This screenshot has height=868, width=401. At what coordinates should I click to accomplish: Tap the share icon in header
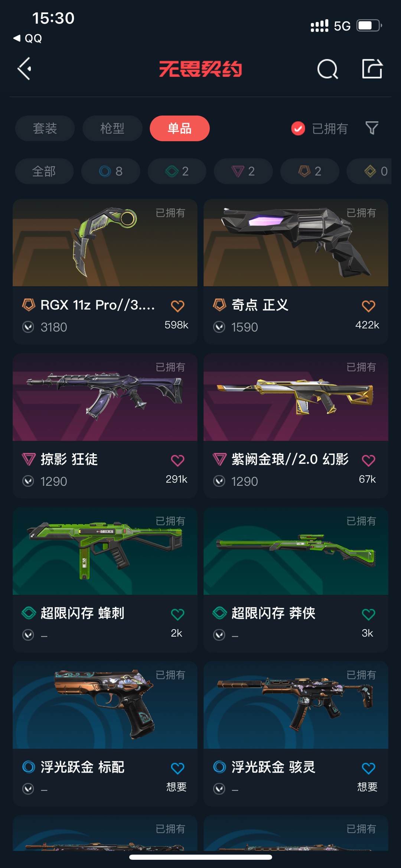pos(372,69)
